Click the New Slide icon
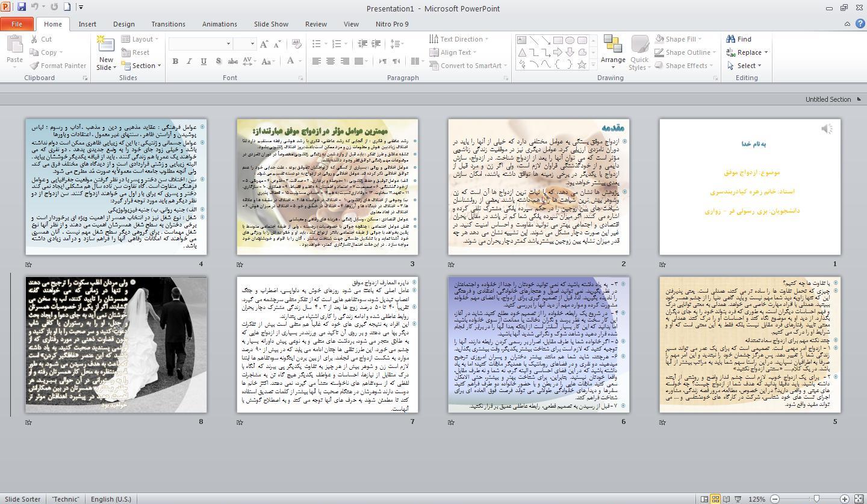867x504 pixels. tap(106, 46)
